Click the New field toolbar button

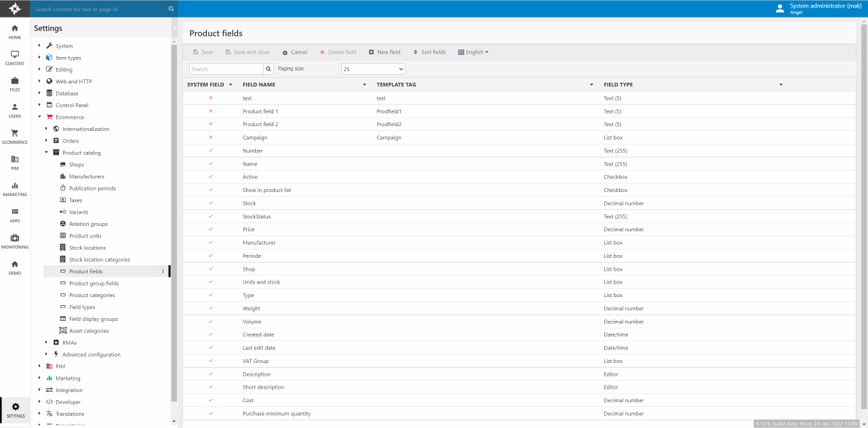pos(384,52)
